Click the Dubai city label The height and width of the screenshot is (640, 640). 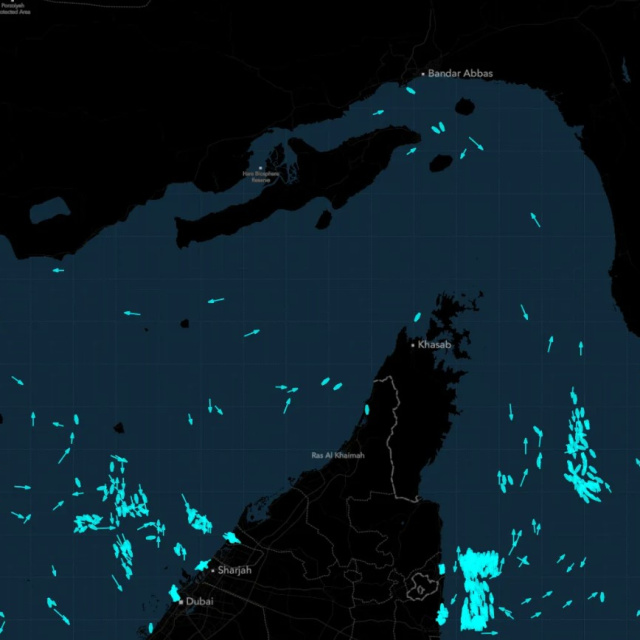pyautogui.click(x=199, y=602)
